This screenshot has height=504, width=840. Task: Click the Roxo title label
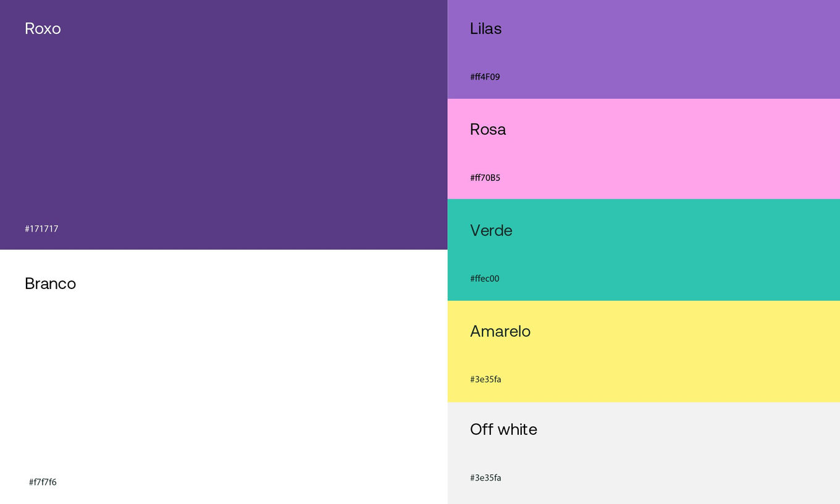[x=43, y=28]
